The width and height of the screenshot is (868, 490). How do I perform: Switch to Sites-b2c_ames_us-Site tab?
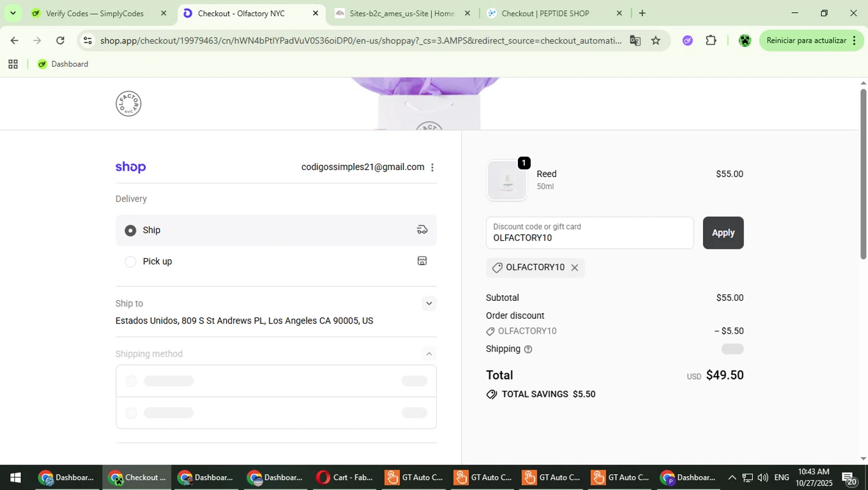coord(402,13)
